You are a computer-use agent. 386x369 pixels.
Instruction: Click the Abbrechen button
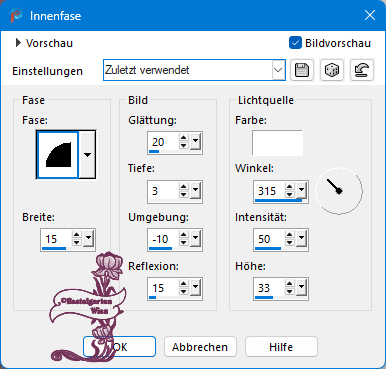(200, 347)
